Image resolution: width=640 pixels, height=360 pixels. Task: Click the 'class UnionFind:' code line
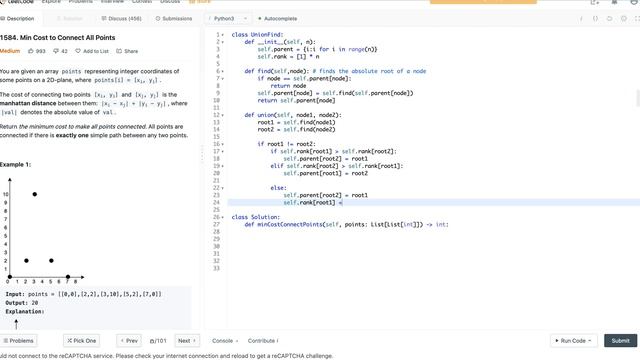(257, 35)
